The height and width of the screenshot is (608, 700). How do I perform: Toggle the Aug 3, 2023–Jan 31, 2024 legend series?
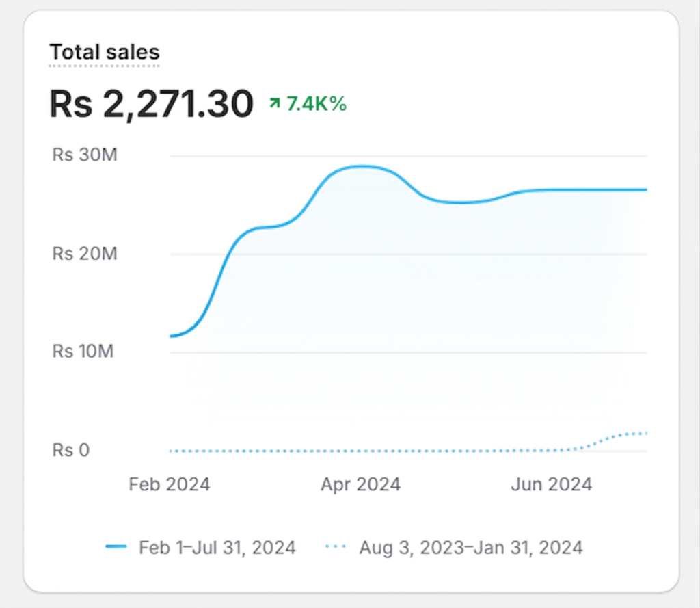pos(470,547)
